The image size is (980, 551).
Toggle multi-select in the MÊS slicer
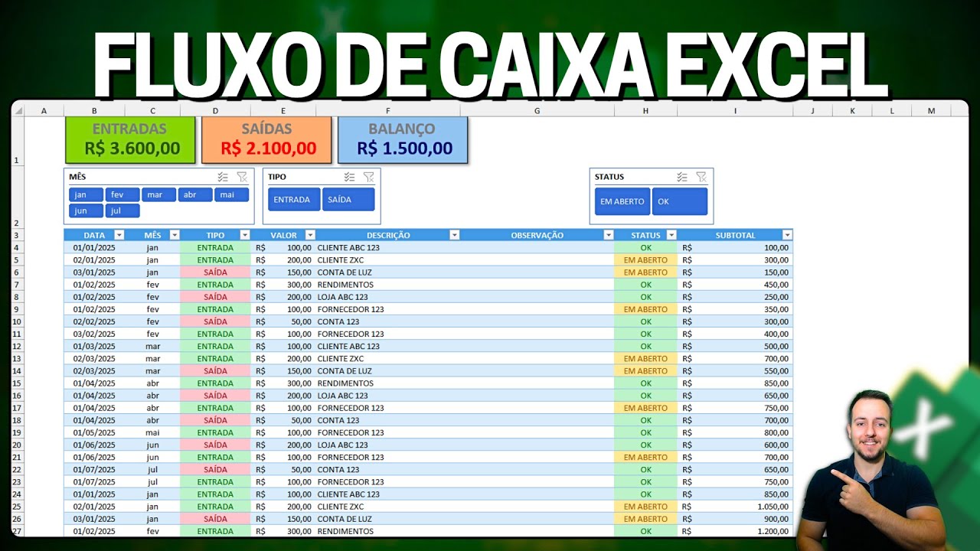coord(223,177)
